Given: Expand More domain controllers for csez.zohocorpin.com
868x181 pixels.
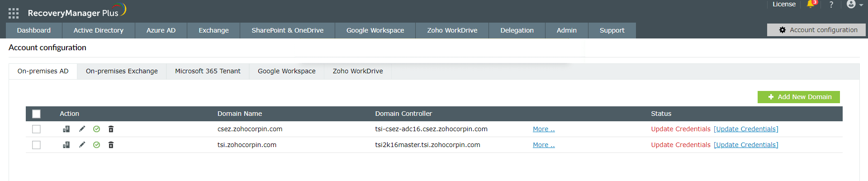Looking at the screenshot, I should (544, 129).
